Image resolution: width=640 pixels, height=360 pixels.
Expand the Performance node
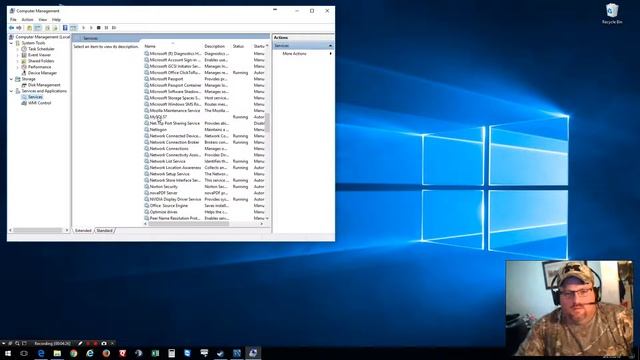click(18, 67)
